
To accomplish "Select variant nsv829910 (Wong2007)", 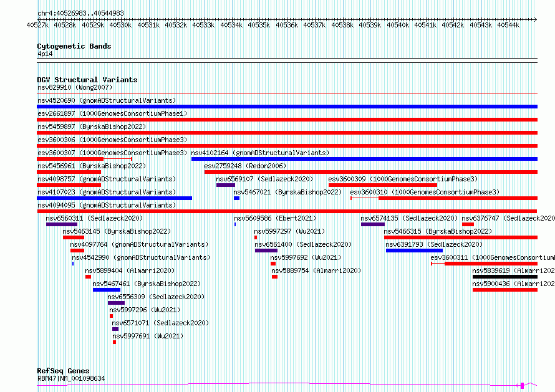I will pos(75,87).
